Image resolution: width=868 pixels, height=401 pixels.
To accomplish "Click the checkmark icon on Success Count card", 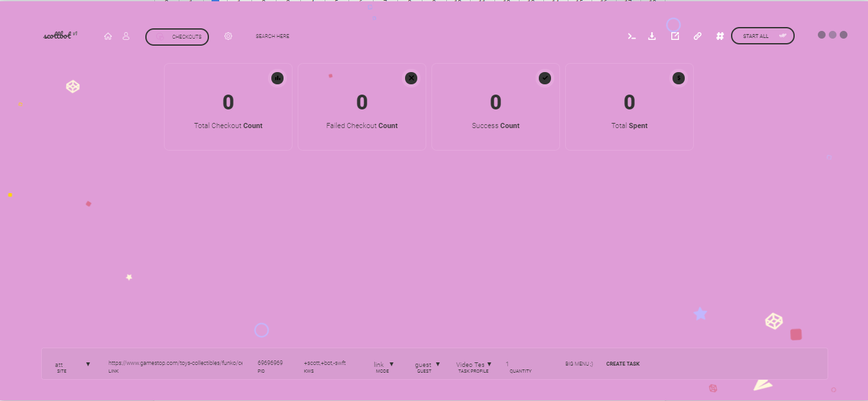I will coord(545,78).
